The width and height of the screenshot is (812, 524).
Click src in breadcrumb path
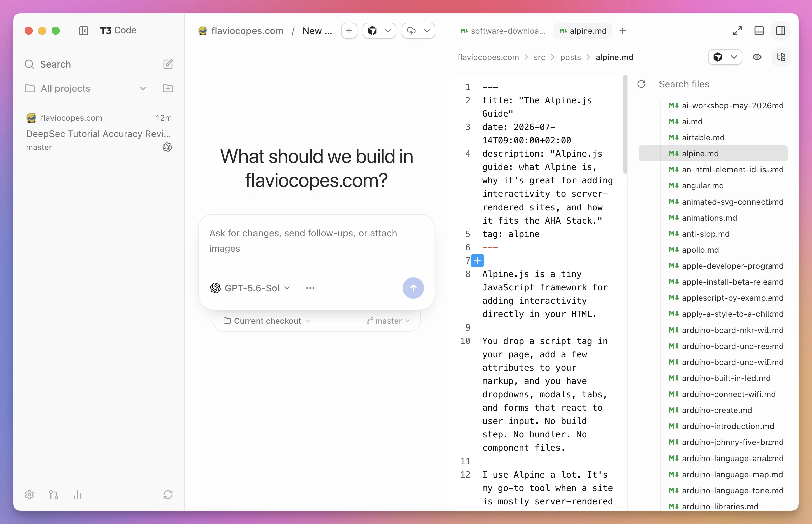(x=539, y=57)
